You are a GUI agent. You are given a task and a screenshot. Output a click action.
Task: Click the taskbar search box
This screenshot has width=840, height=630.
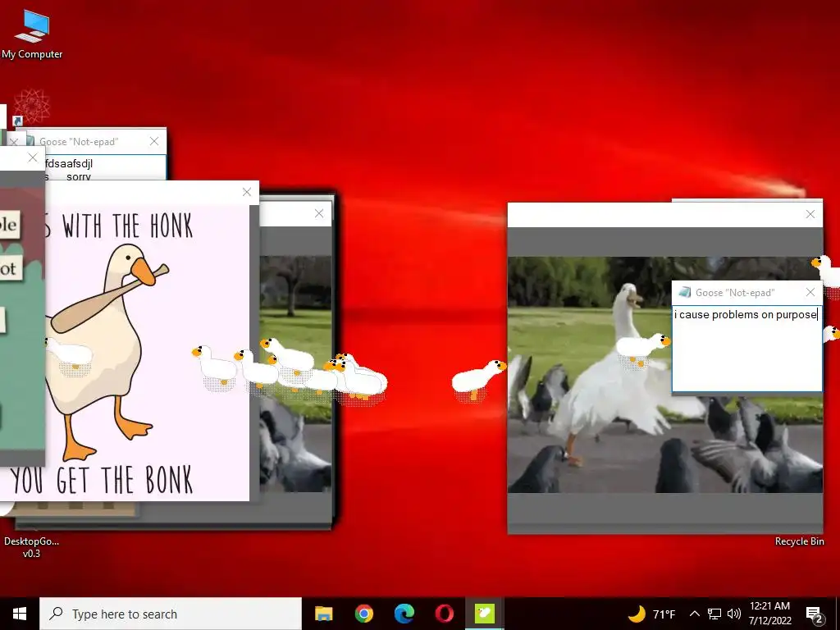(171, 614)
